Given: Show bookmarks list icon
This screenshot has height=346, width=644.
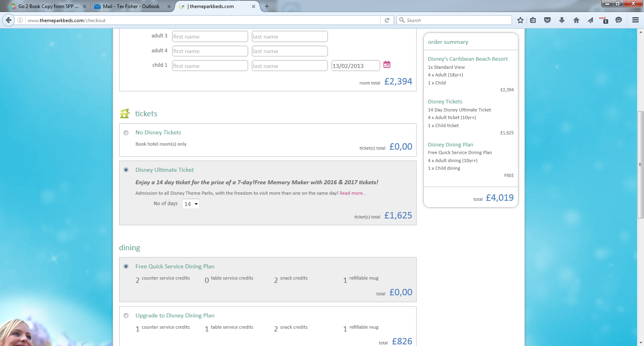Looking at the screenshot, I should [x=533, y=20].
